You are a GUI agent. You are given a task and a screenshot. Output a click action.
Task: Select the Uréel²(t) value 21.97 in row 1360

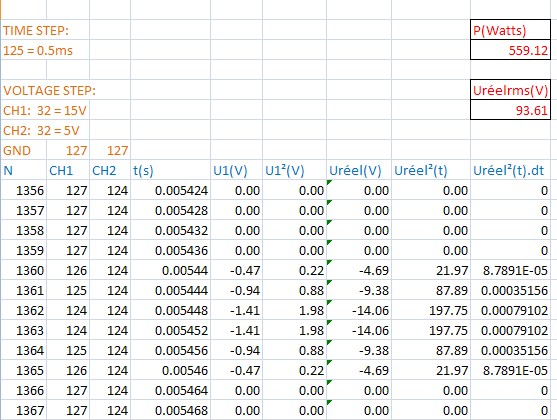(431, 270)
